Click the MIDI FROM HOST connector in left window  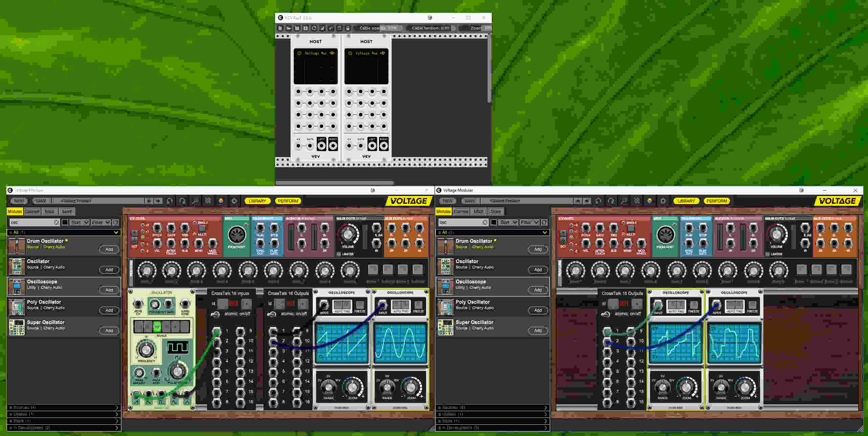point(237,234)
